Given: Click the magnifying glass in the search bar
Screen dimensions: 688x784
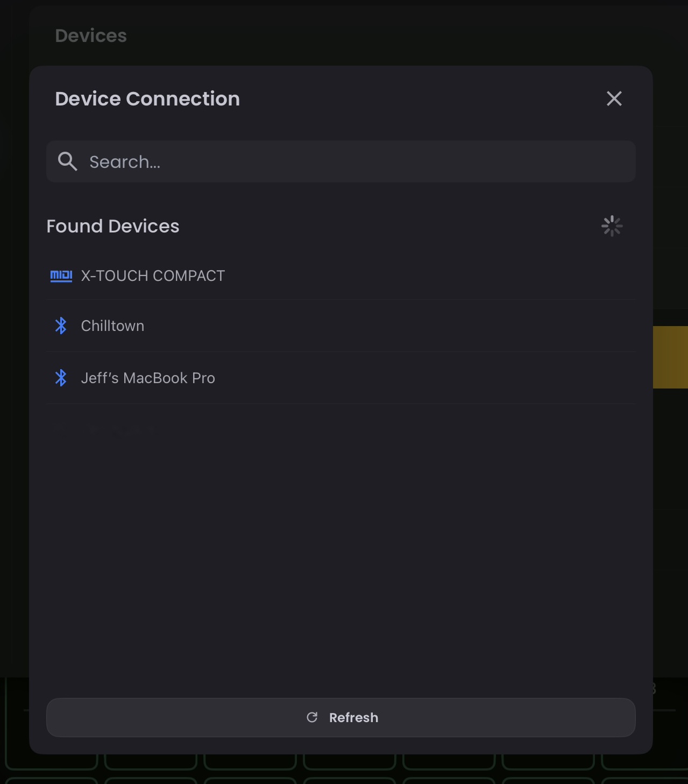Looking at the screenshot, I should (67, 161).
